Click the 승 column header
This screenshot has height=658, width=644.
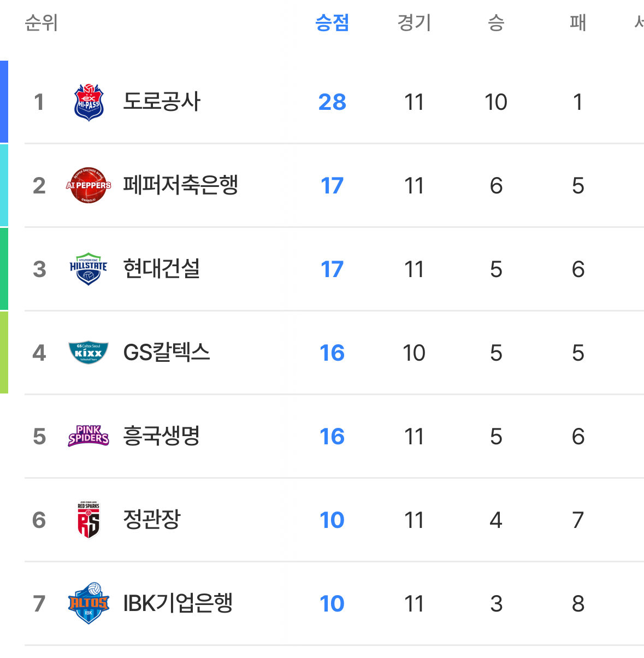pyautogui.click(x=496, y=23)
